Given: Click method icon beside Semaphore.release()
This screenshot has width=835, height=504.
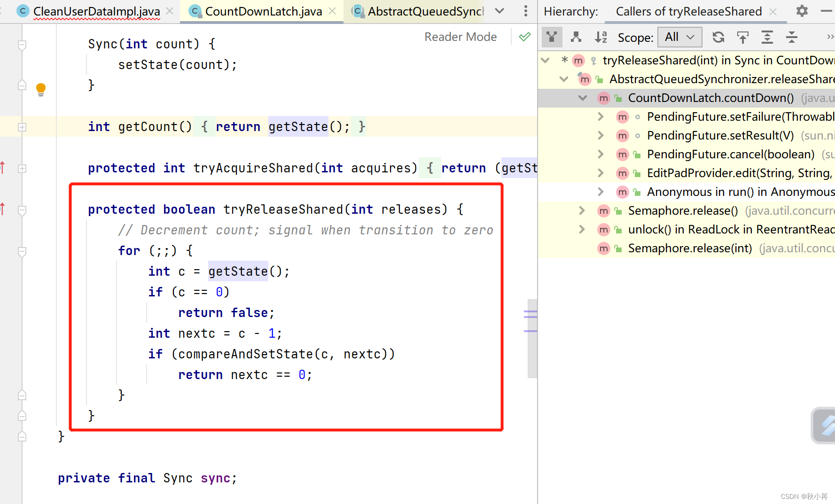Looking at the screenshot, I should (x=603, y=211).
